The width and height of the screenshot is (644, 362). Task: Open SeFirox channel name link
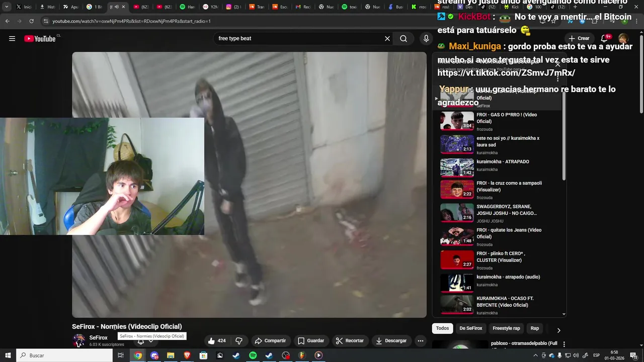(x=98, y=338)
